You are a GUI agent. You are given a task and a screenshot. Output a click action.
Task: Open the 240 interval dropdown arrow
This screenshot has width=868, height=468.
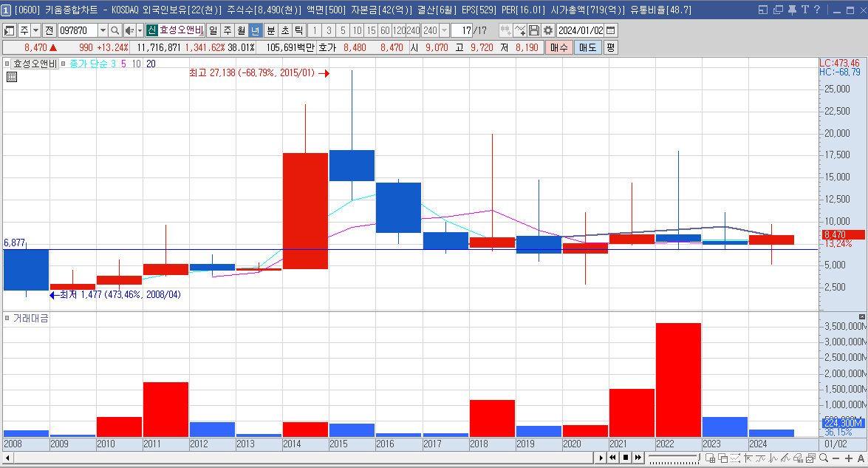(444, 30)
